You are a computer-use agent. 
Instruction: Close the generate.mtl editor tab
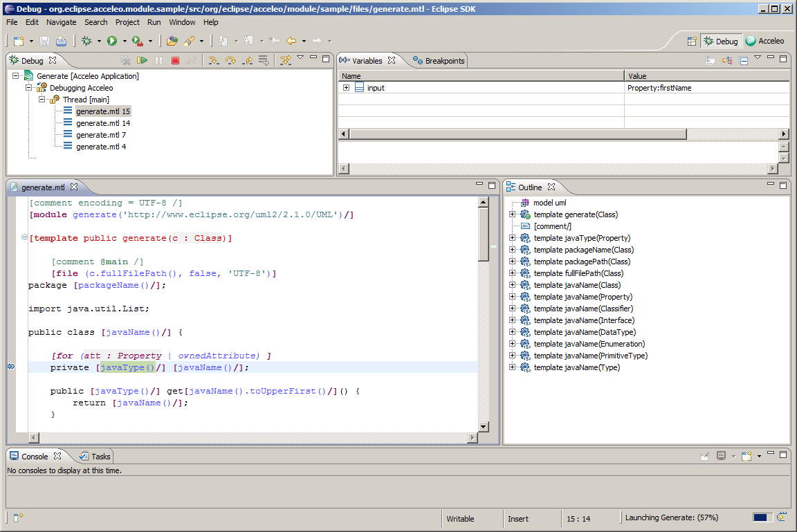tap(74, 187)
